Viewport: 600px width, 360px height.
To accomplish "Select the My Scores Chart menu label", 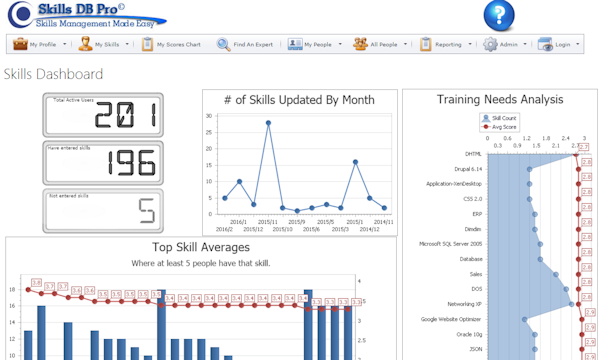I will (179, 44).
